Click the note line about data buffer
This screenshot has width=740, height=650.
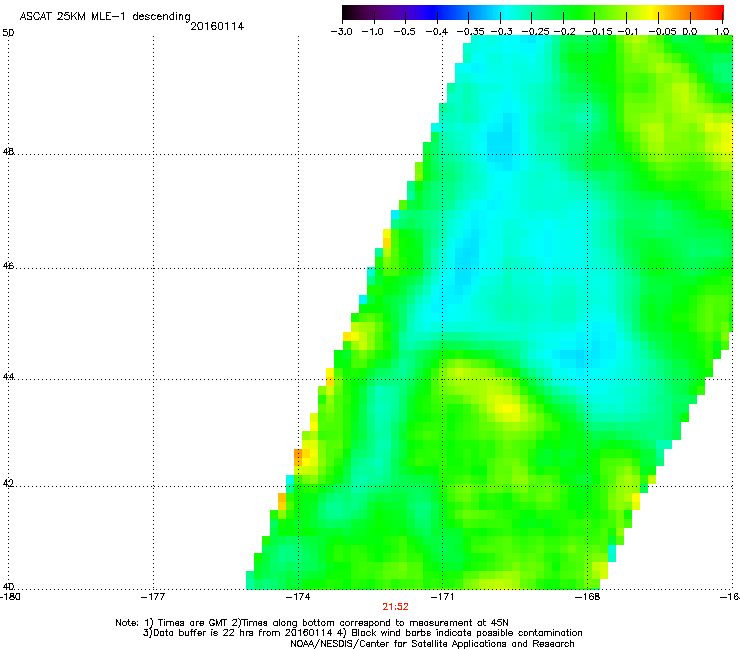pyautogui.click(x=362, y=633)
